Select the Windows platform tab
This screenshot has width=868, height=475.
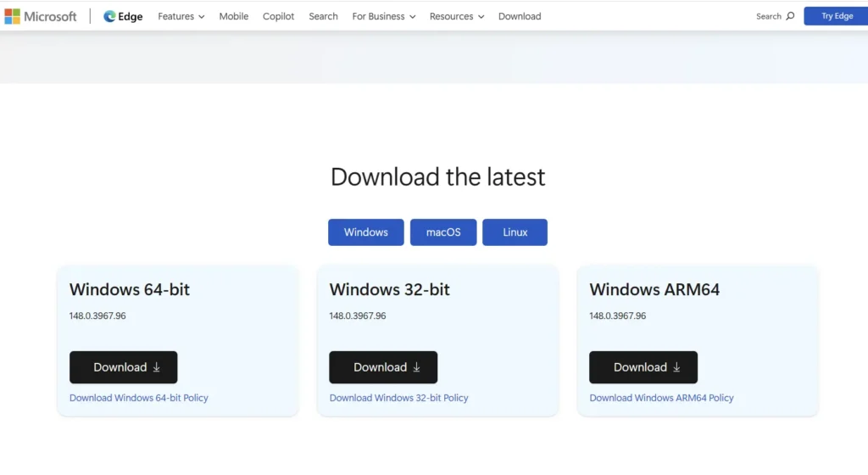pos(366,232)
